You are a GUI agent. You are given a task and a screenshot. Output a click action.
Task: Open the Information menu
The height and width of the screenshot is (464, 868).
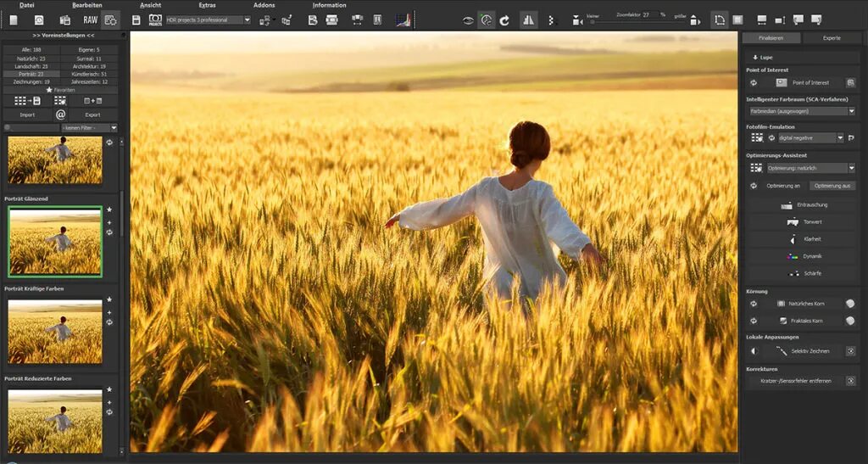pyautogui.click(x=330, y=5)
